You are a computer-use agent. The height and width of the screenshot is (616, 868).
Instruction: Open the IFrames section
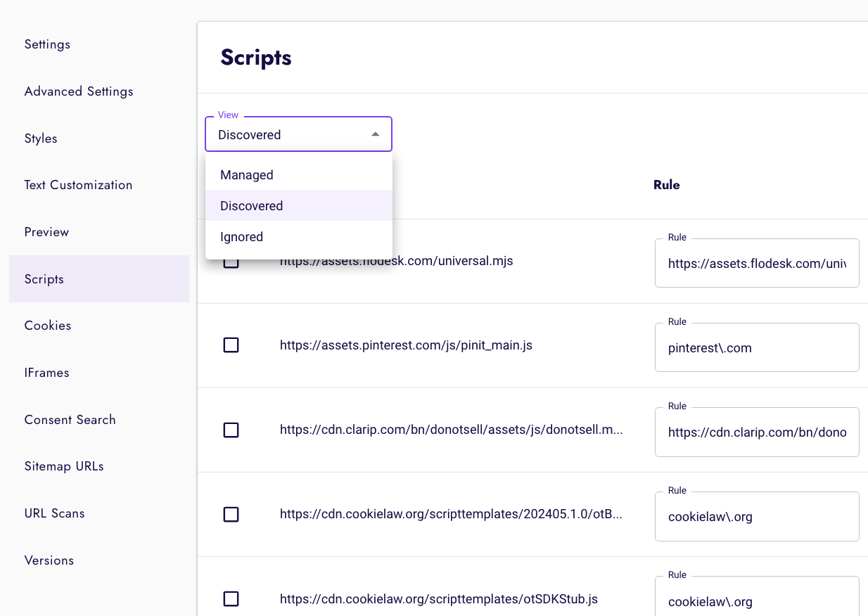(x=46, y=373)
